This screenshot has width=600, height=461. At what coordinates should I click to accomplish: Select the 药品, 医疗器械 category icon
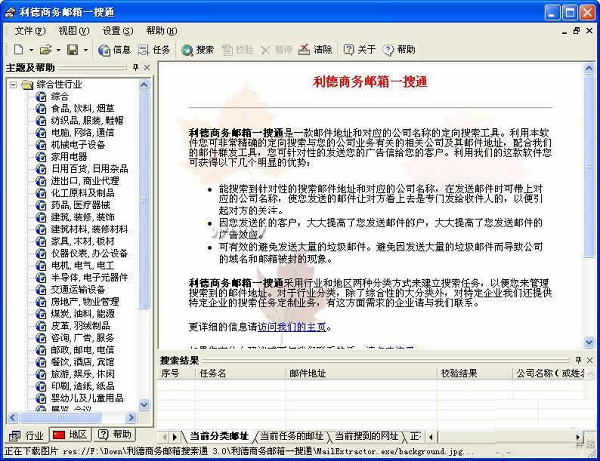[41, 205]
